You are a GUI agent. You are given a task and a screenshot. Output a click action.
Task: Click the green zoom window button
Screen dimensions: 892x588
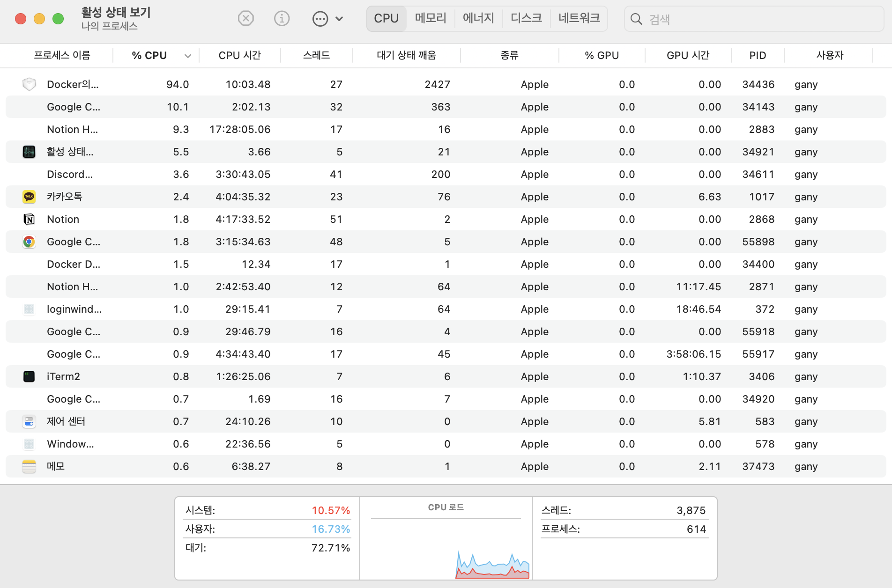point(58,19)
